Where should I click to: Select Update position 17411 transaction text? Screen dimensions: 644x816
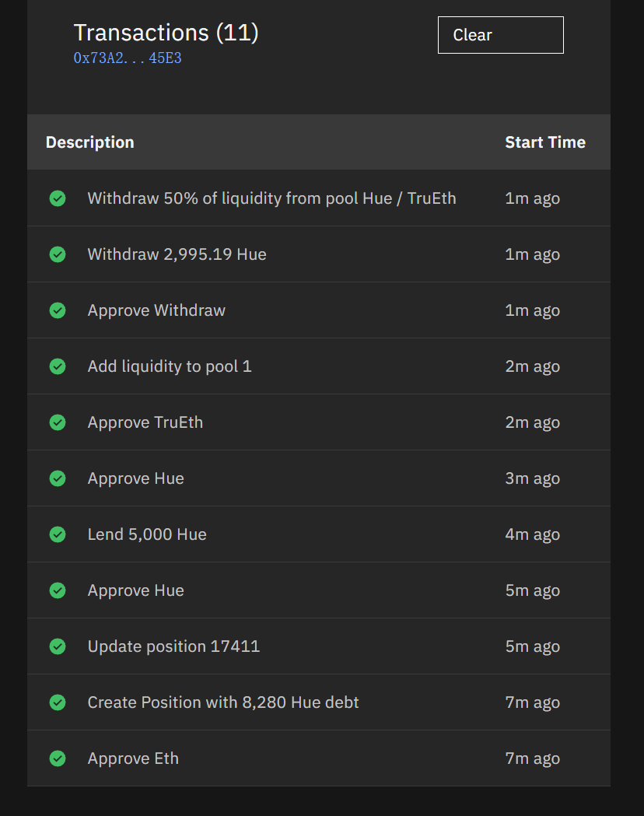pos(173,646)
